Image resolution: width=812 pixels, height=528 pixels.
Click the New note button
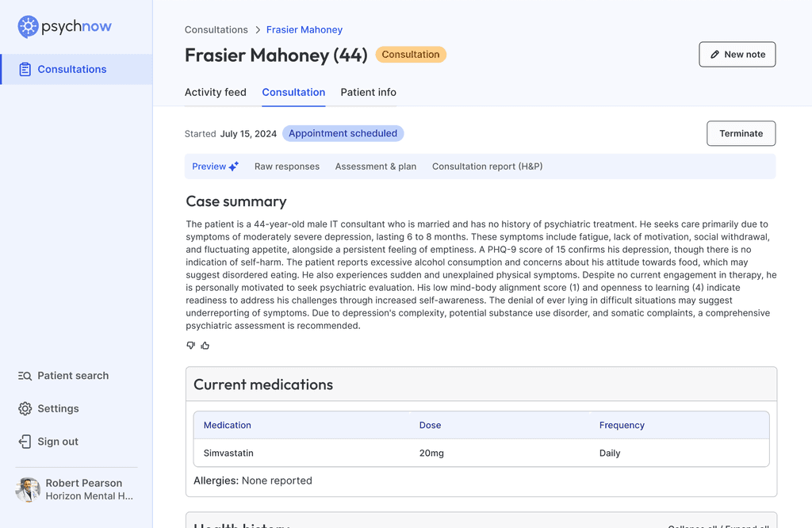737,55
